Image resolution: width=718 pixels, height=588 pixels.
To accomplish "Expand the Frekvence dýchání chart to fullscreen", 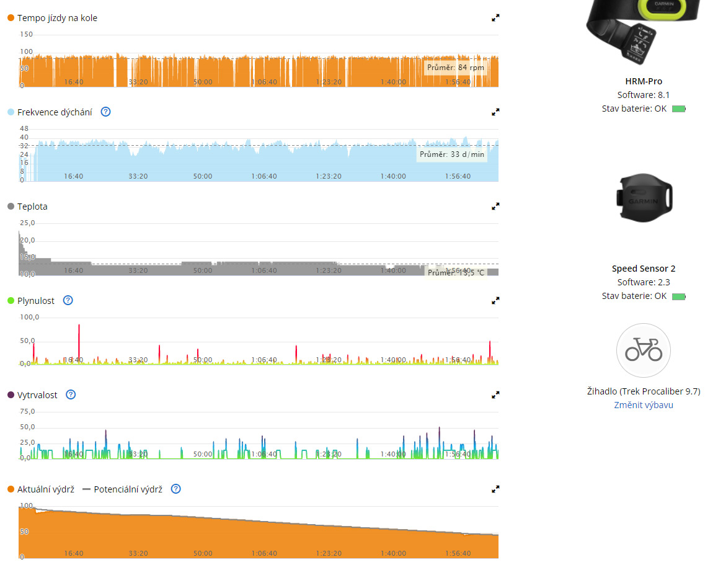I will [x=495, y=112].
